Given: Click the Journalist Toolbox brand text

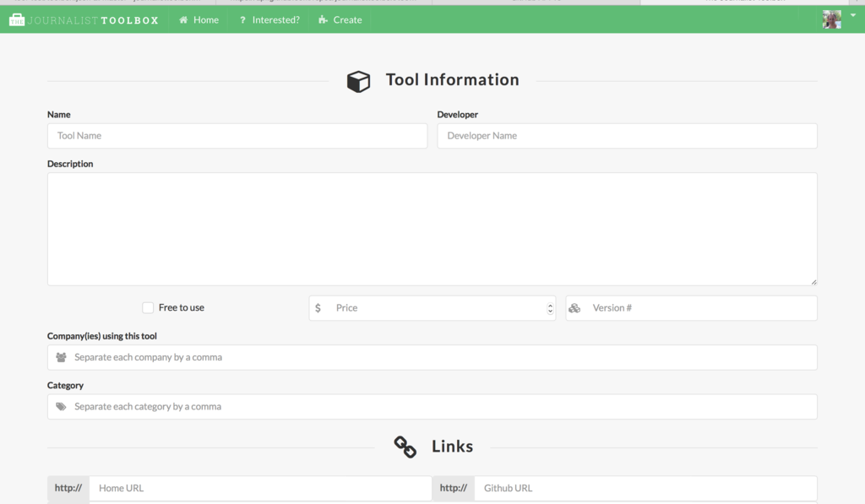Looking at the screenshot, I should tap(93, 20).
